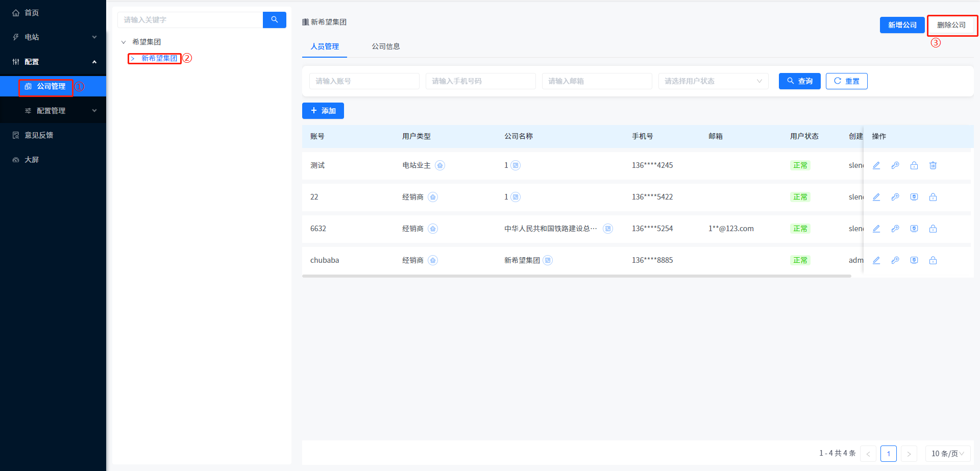This screenshot has height=471, width=980.
Task: Open 意见反馈 in the sidebar
Action: point(39,135)
